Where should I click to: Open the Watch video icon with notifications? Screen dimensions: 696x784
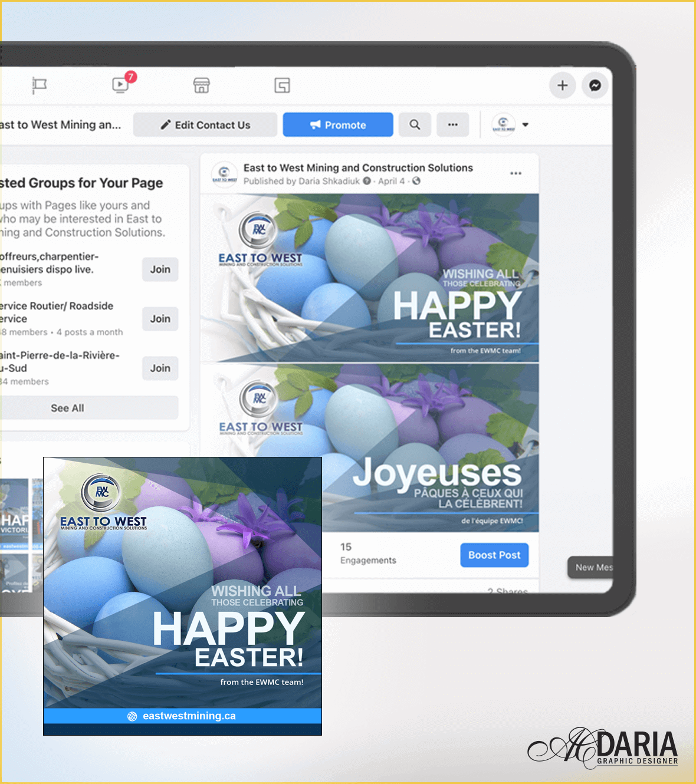[121, 85]
